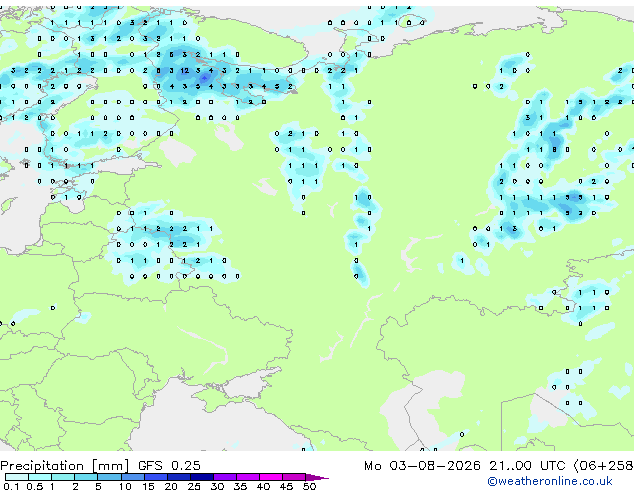Click the 'Precipitation [mm]' title text
Image resolution: width=634 pixels, height=490 pixels.
coord(65,466)
